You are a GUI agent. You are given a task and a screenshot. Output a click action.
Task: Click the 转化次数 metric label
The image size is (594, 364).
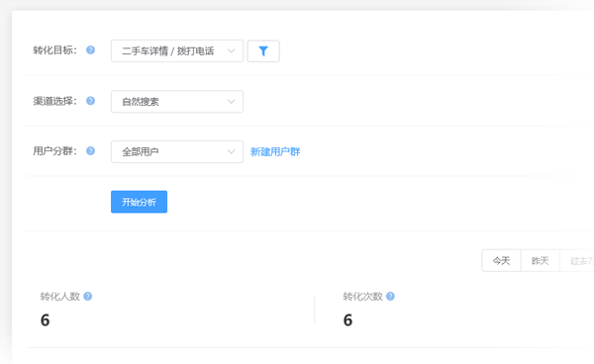[362, 297]
